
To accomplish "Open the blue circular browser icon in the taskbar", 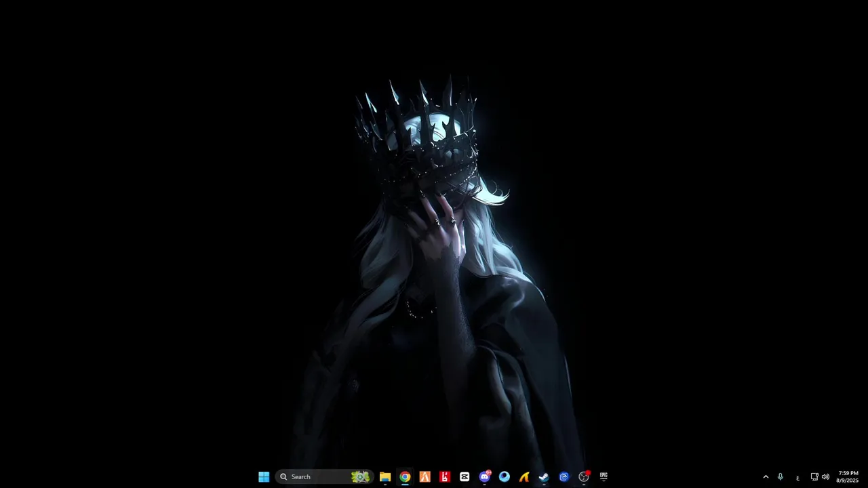I will 504,476.
